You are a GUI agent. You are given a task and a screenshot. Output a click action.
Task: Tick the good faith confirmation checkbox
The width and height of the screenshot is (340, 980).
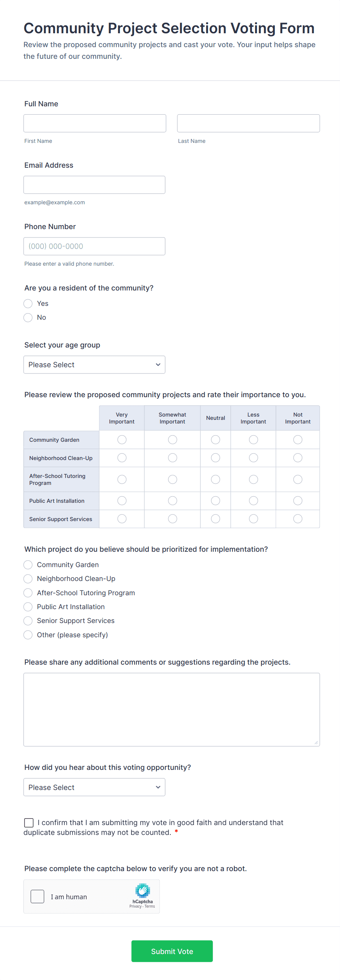(x=29, y=823)
